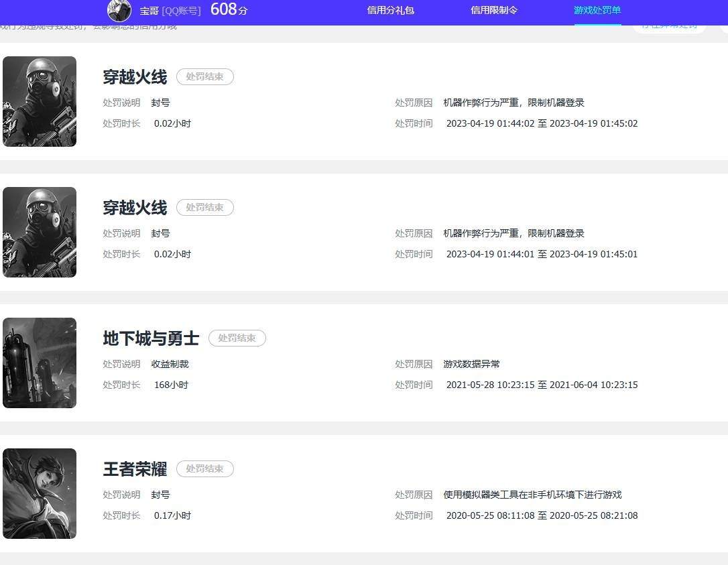Click the 地下城与勇士 game thumbnail
The width and height of the screenshot is (728, 565).
point(40,363)
